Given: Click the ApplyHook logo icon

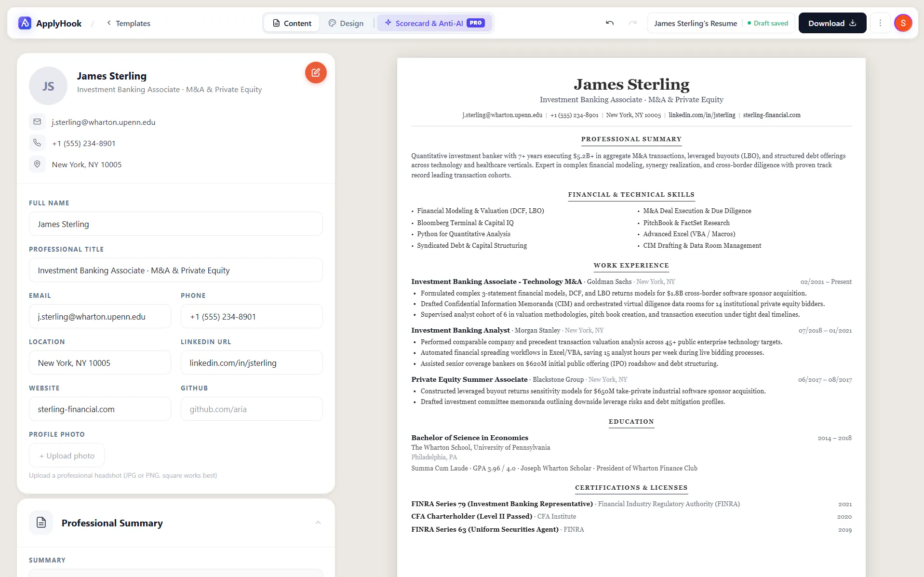Looking at the screenshot, I should 25,23.
